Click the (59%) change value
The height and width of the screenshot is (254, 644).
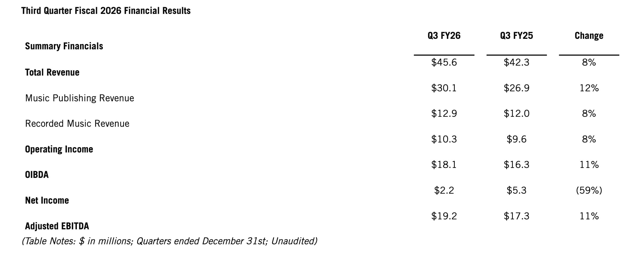589,190
